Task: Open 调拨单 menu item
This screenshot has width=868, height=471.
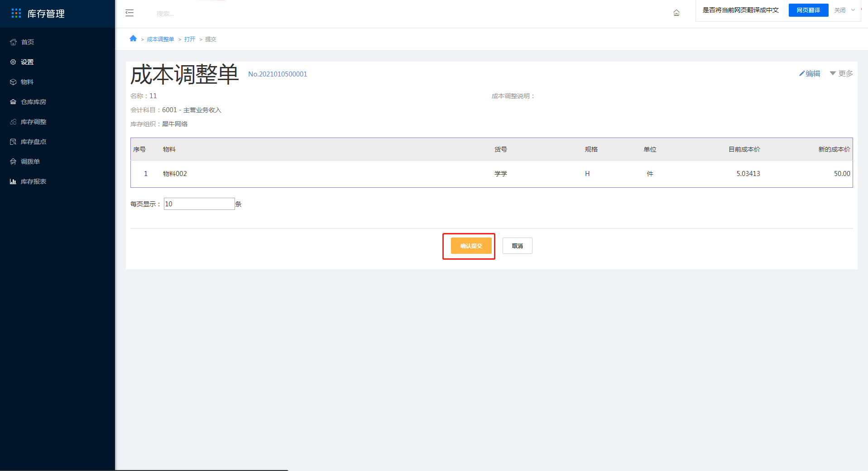Action: coord(30,162)
